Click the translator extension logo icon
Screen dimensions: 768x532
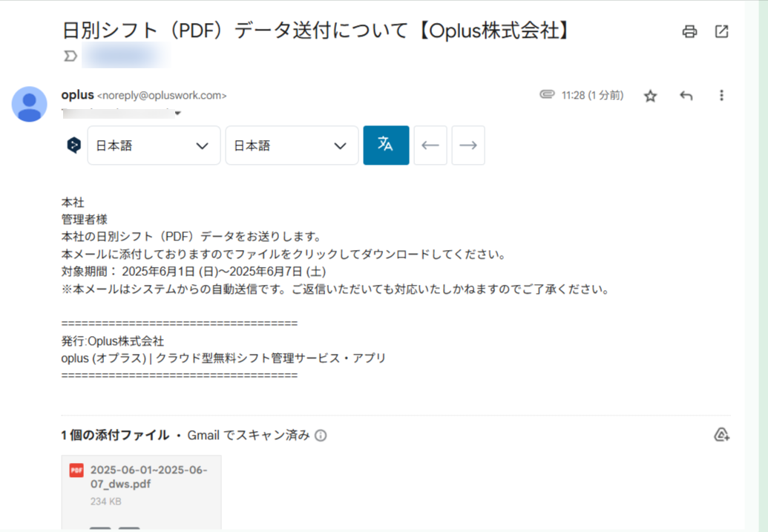(73, 145)
